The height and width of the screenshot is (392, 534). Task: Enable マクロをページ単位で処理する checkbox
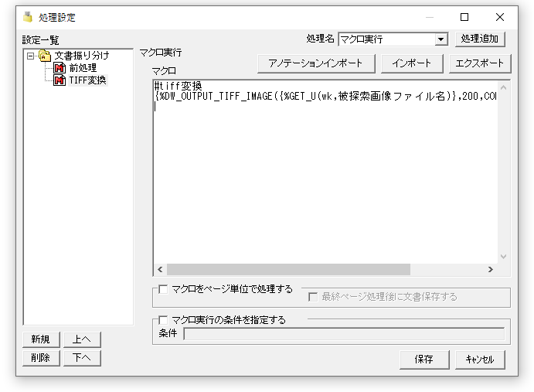(163, 289)
